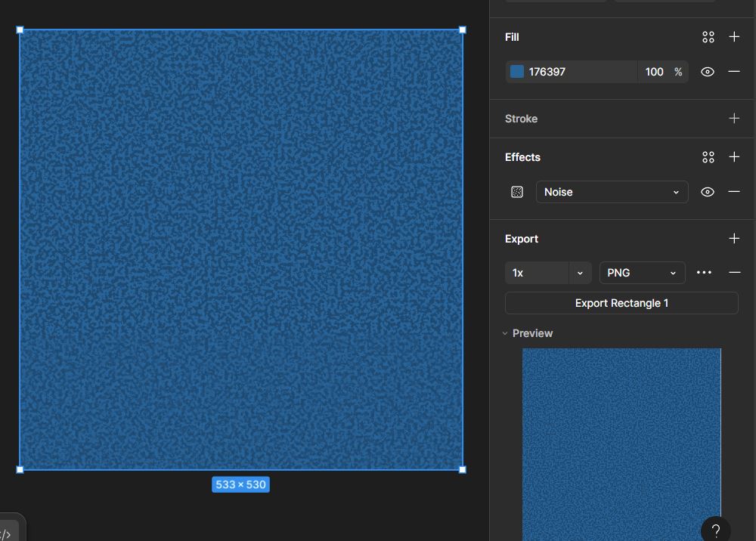Screen dimensions: 756x541
Task: Edit the fill opacity 100 field
Action: (x=654, y=72)
